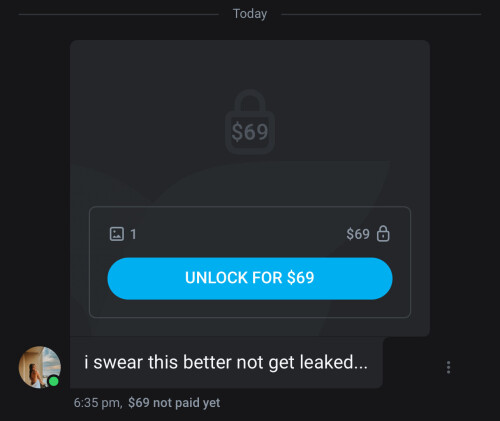
Task: Open the three-dot message options menu
Action: point(448,367)
